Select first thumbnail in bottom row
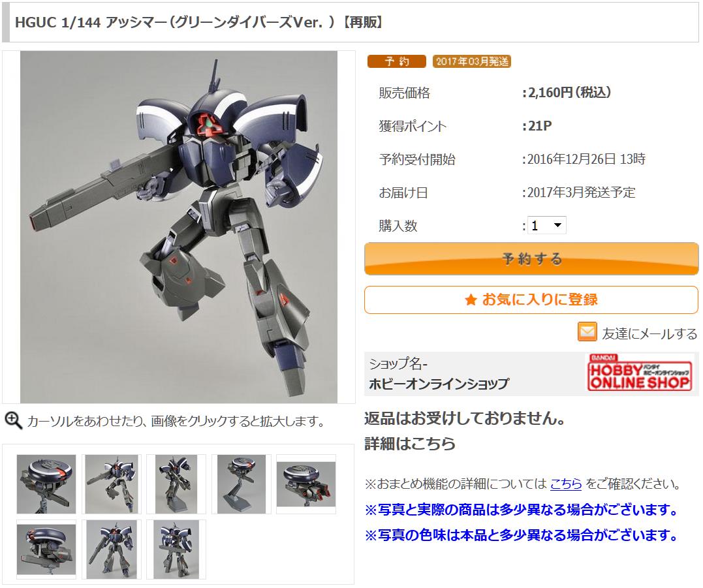703x588 pixels. 46,549
